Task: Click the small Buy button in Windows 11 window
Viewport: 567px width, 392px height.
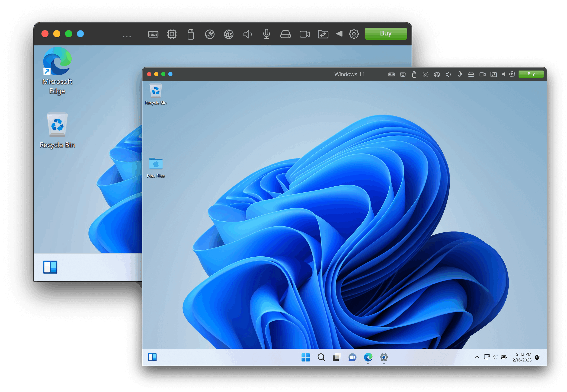Action: 531,74
